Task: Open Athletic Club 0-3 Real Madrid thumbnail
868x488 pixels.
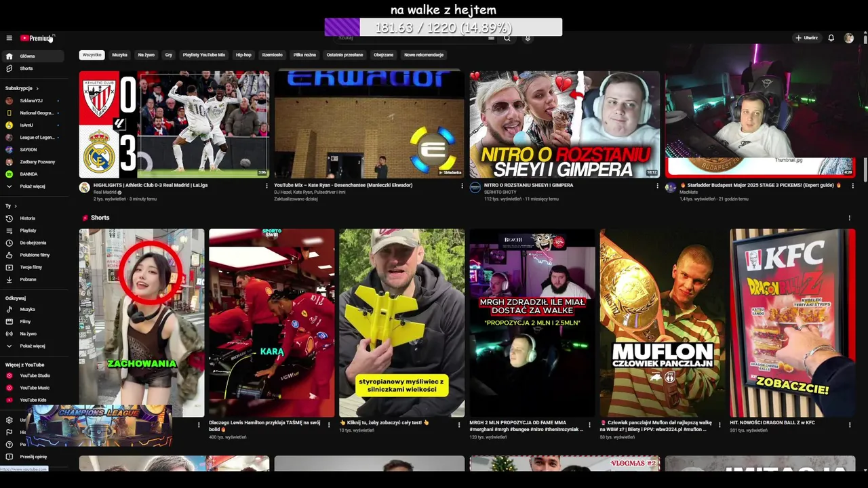Action: (x=174, y=125)
